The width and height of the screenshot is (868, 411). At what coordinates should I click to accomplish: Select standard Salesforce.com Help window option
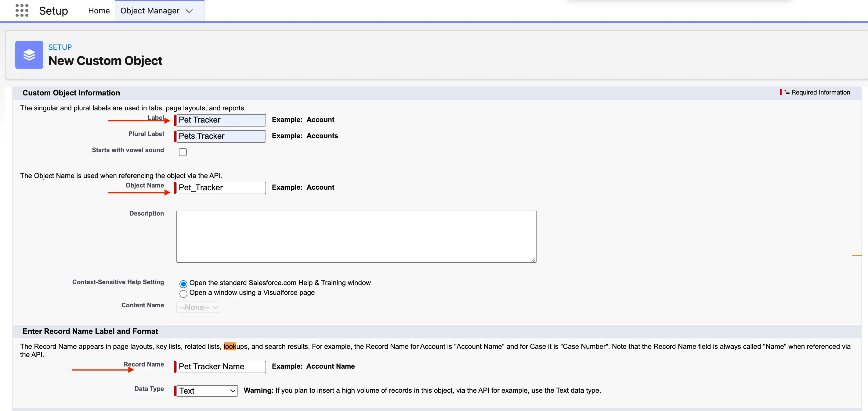183,284
